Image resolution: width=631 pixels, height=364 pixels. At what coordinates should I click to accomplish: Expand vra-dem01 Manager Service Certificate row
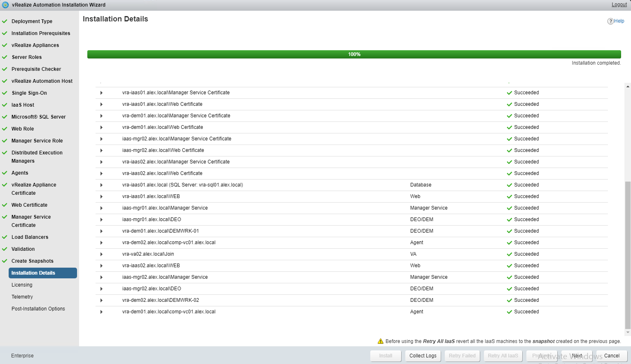tap(101, 116)
